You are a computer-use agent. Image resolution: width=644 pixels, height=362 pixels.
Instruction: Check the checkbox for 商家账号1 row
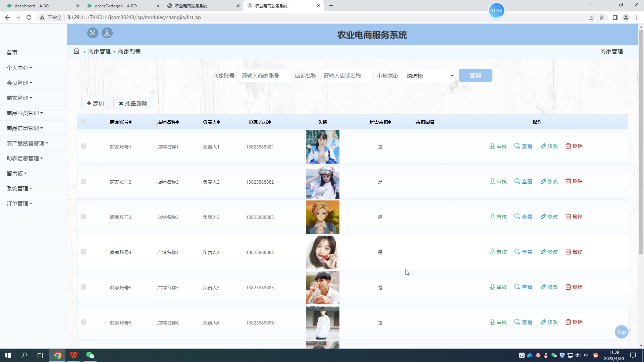tap(84, 146)
